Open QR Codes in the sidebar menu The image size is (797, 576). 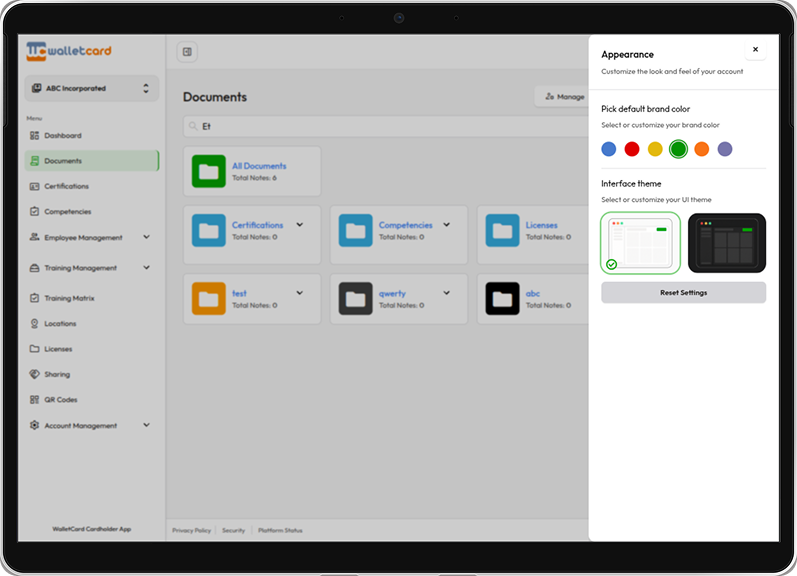(x=91, y=400)
